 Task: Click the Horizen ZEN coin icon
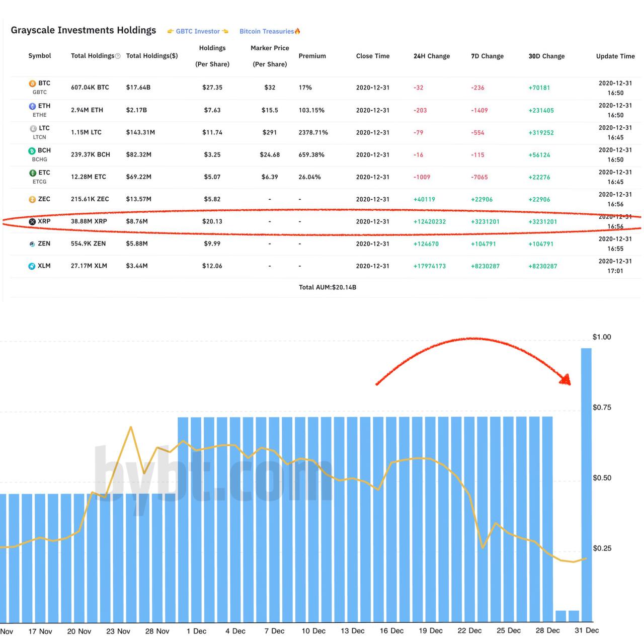pos(32,244)
